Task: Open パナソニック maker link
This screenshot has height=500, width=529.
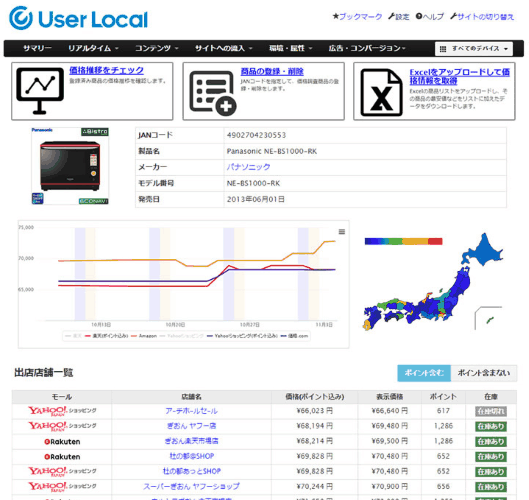Action: (248, 167)
